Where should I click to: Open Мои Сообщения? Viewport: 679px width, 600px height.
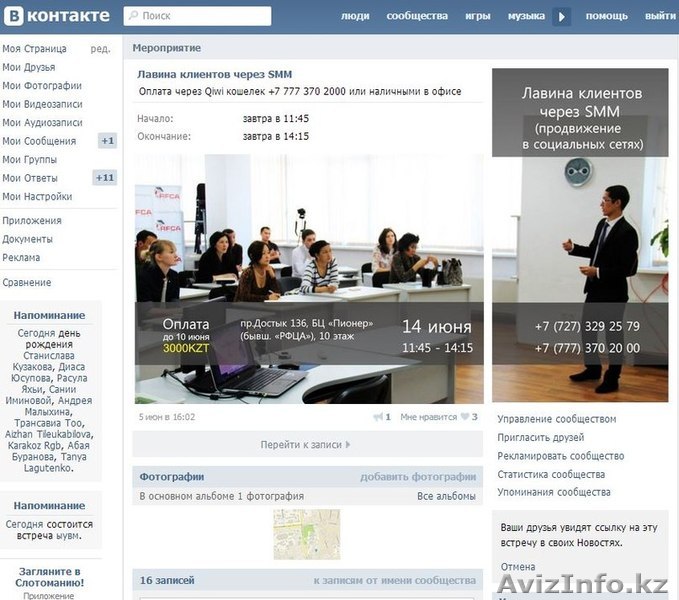pos(39,141)
